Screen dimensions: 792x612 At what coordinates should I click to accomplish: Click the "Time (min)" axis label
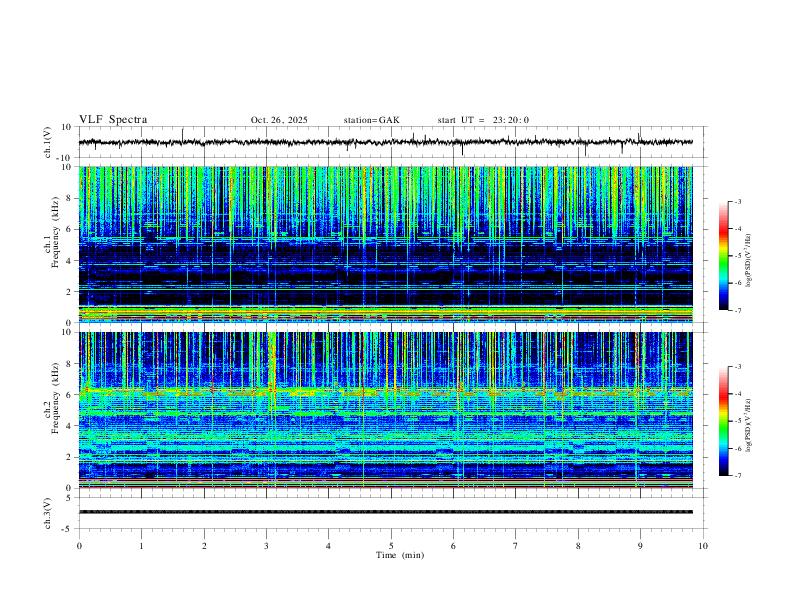coord(400,555)
